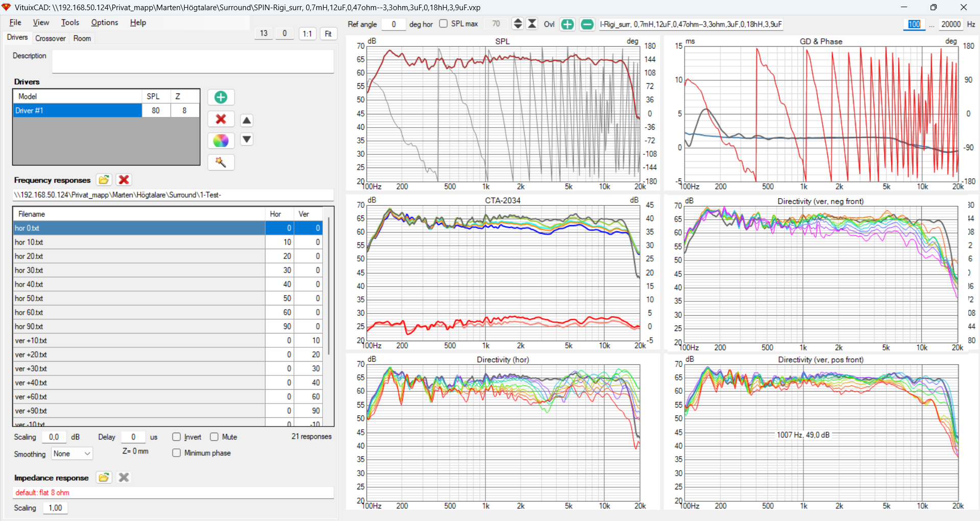Click the SPL max value field
980x521 pixels.
(x=496, y=24)
